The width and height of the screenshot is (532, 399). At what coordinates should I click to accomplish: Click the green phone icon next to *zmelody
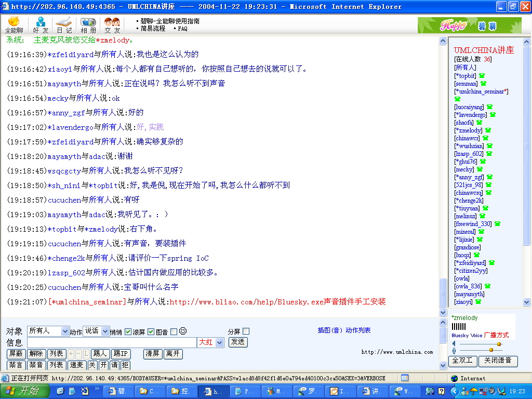(x=488, y=130)
